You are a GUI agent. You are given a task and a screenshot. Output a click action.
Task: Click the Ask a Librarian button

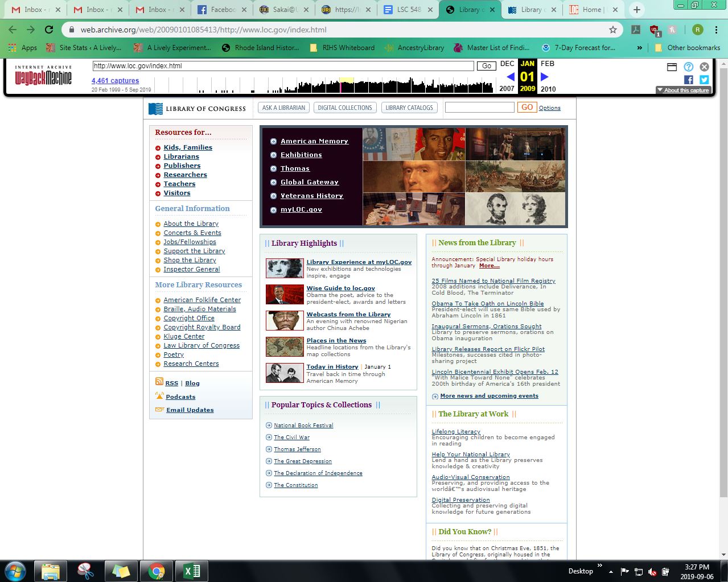[x=283, y=108]
